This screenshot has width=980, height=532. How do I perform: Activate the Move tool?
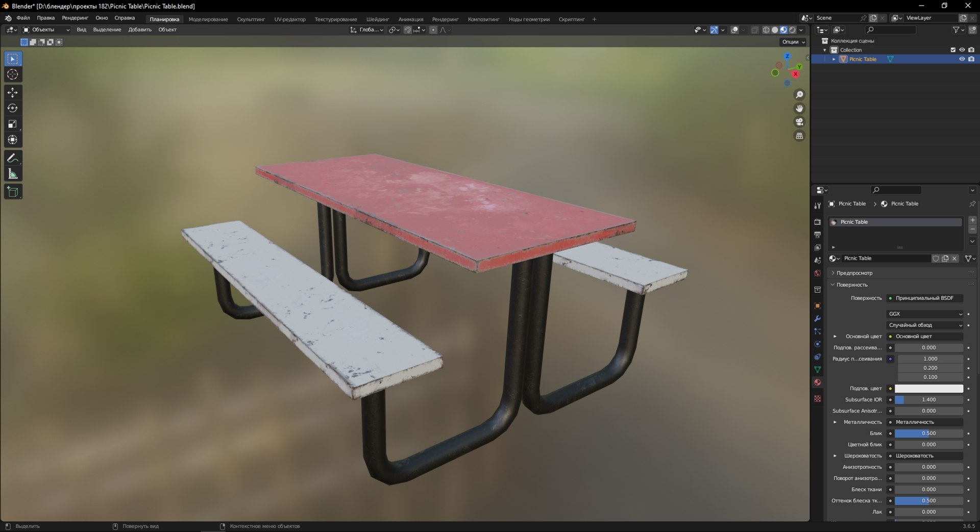[x=13, y=92]
